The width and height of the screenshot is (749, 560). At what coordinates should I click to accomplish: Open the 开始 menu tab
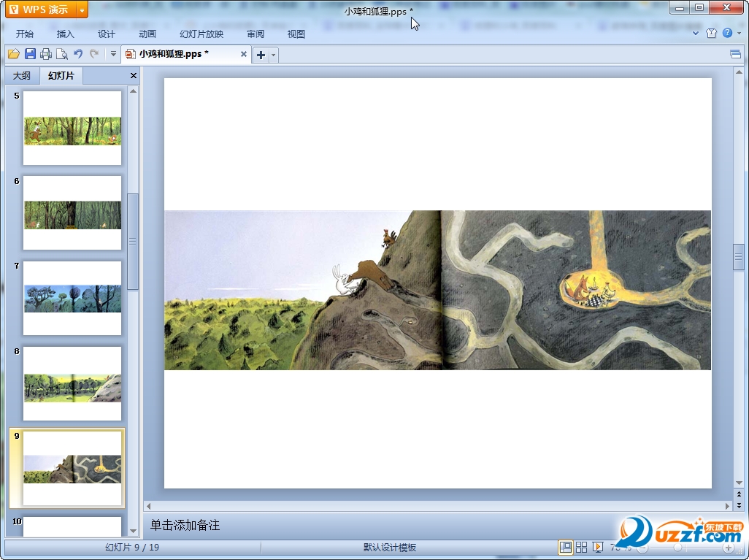(24, 34)
